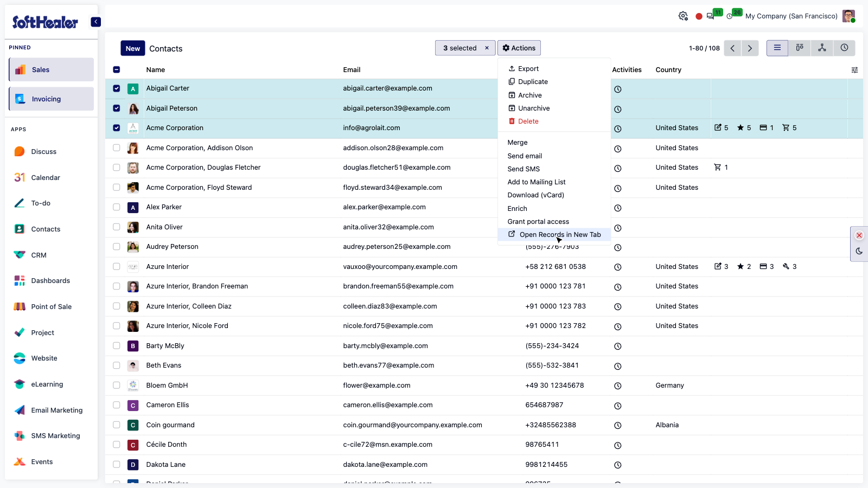This screenshot has height=488, width=868.
Task: Uncheck Abigail Carter row checkbox
Action: [x=117, y=88]
